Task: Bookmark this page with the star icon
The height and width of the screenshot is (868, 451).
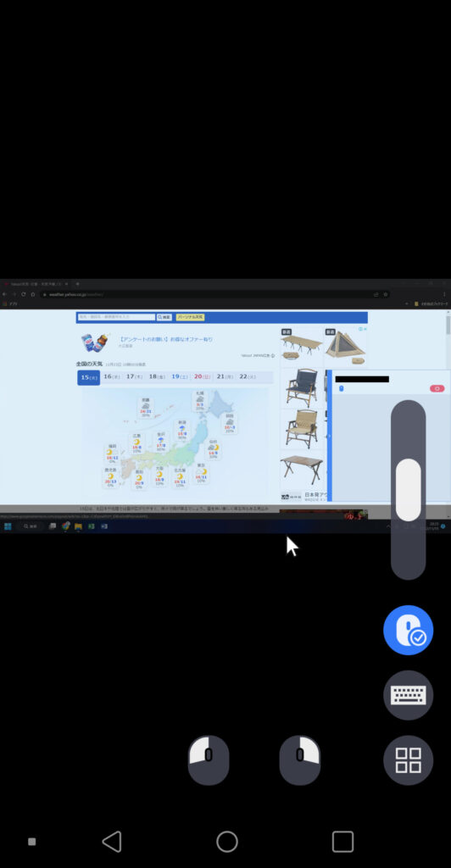Action: click(386, 294)
